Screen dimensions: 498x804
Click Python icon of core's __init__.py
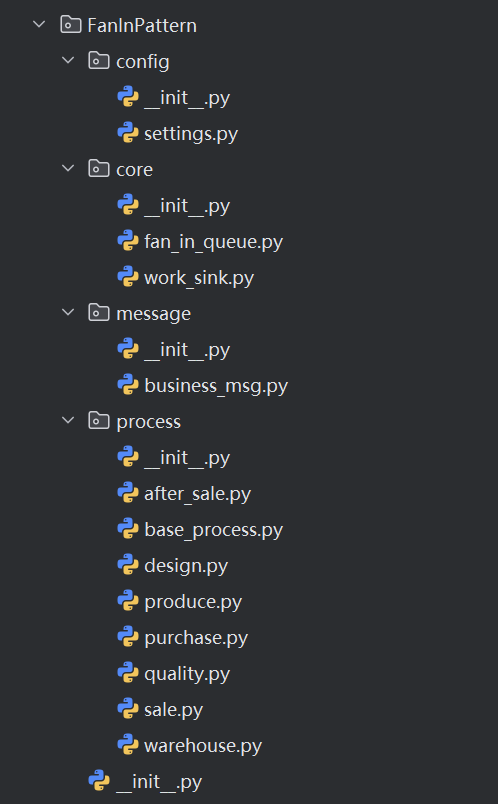(x=128, y=205)
